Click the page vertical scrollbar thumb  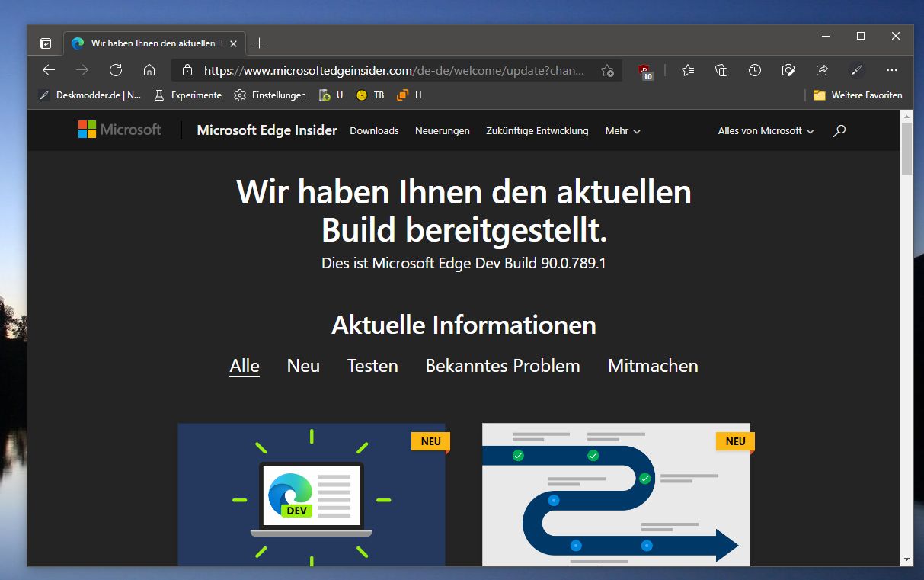906,149
